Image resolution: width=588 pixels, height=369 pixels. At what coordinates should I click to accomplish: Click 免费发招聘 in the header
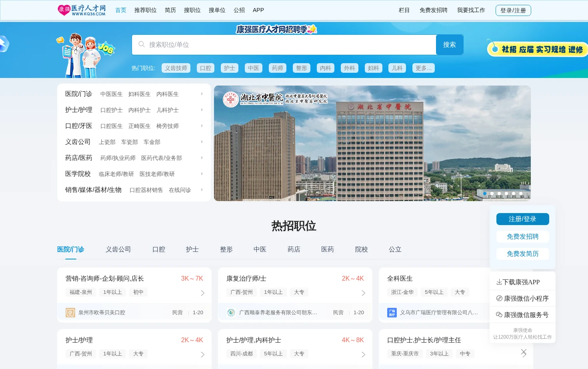434,10
